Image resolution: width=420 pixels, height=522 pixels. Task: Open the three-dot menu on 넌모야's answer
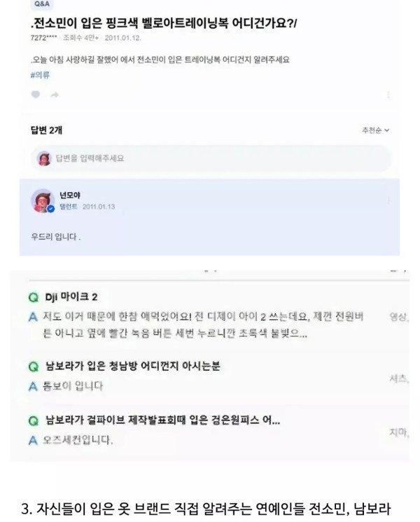[388, 201]
